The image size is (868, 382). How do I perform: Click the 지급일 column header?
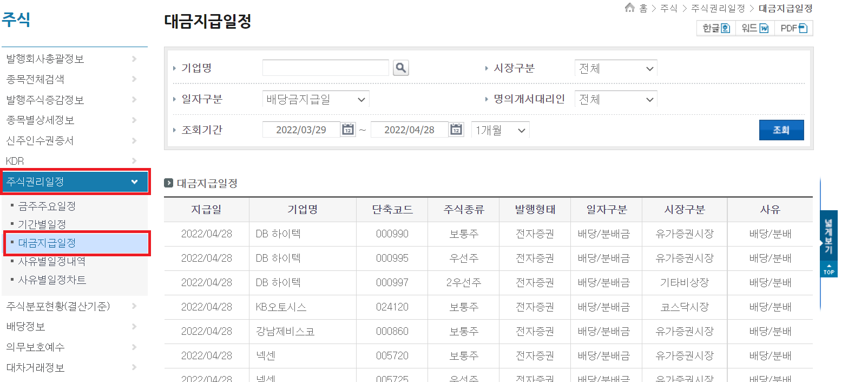[206, 210]
